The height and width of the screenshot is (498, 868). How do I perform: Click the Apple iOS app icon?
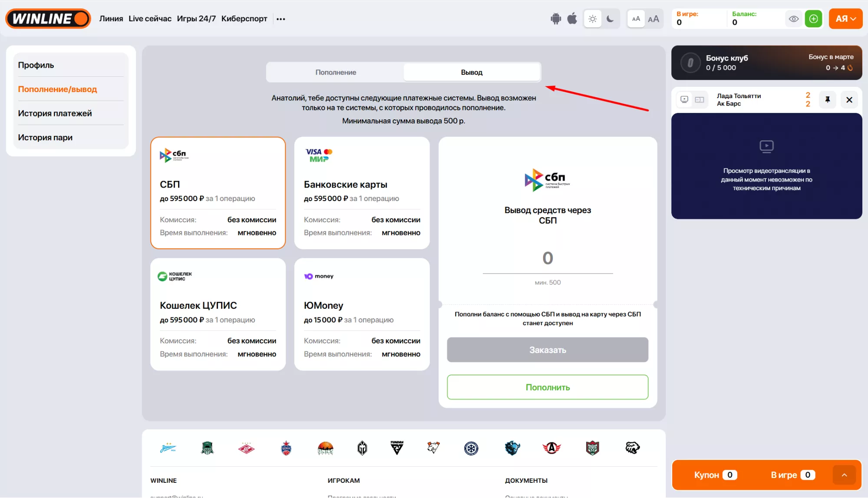pyautogui.click(x=572, y=19)
